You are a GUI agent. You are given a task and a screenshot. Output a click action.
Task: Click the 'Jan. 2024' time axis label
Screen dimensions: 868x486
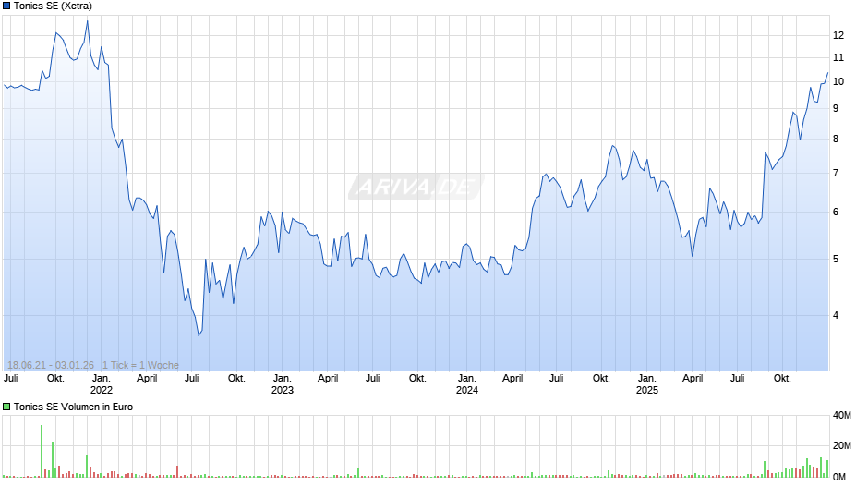tap(466, 384)
